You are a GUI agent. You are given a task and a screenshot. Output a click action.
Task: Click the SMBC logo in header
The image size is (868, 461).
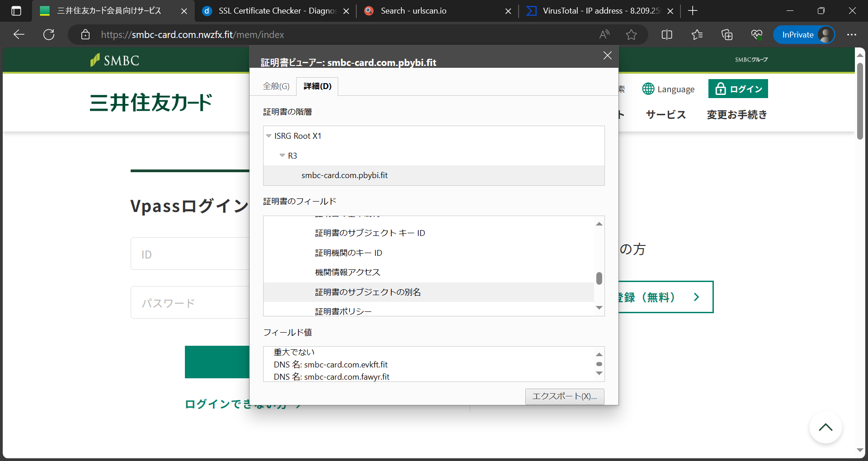coord(115,60)
